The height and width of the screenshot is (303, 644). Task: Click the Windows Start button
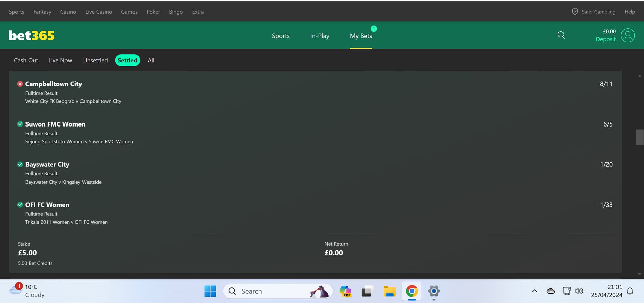(210, 291)
